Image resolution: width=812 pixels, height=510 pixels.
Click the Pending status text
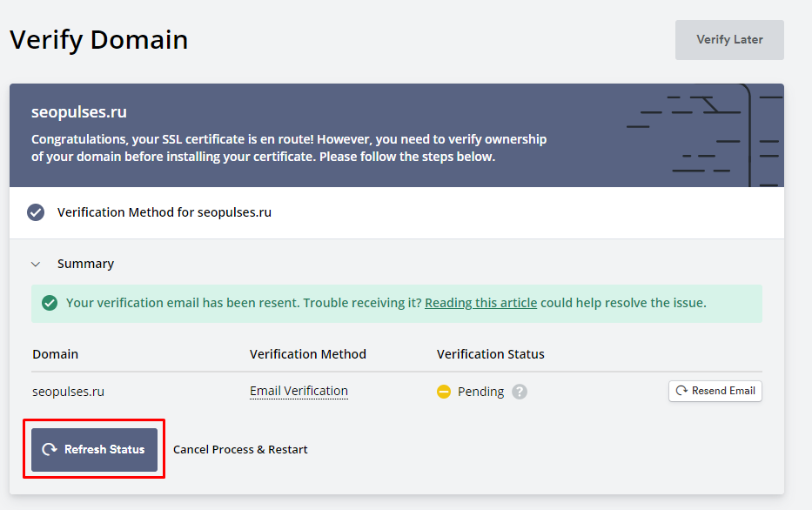[480, 392]
